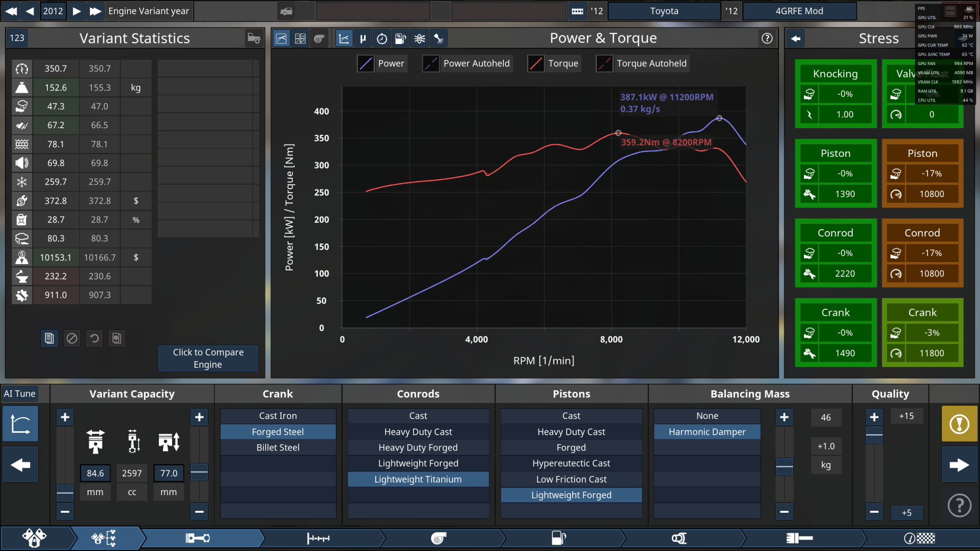The width and height of the screenshot is (980, 551).
Task: Open the fuel spray injector graph
Action: pos(438,39)
